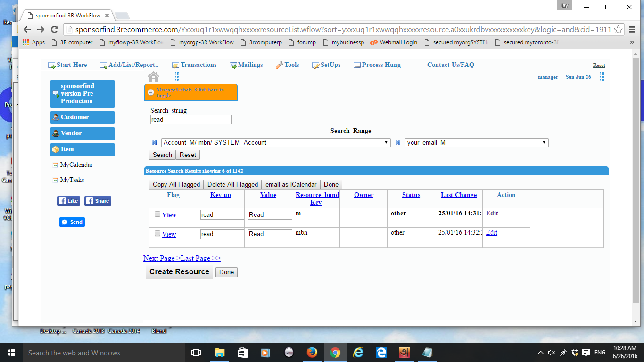Screen dimensions: 644x362
Task: Click the Search_string input field
Action: tap(191, 120)
